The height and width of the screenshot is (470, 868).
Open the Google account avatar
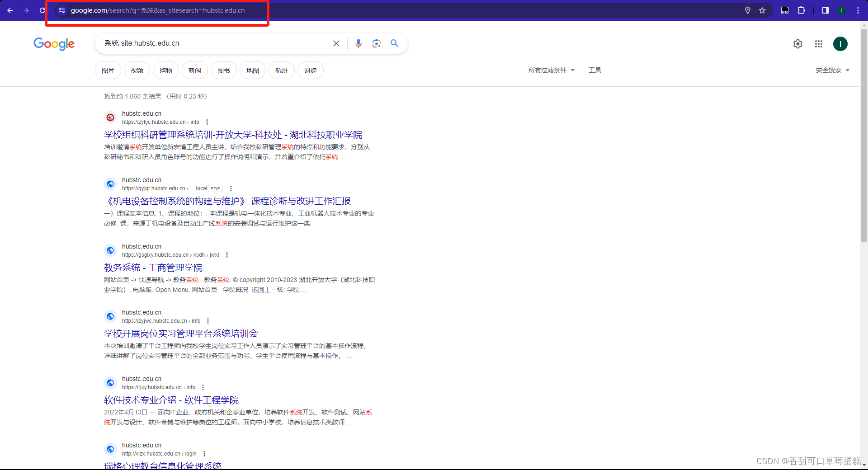[x=840, y=44]
